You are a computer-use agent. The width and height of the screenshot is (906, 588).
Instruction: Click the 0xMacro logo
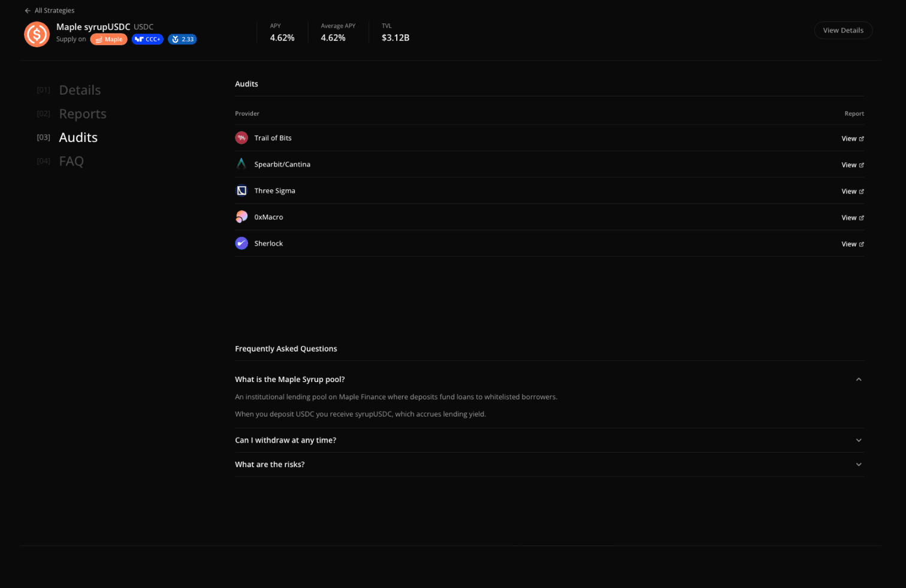coord(241,217)
